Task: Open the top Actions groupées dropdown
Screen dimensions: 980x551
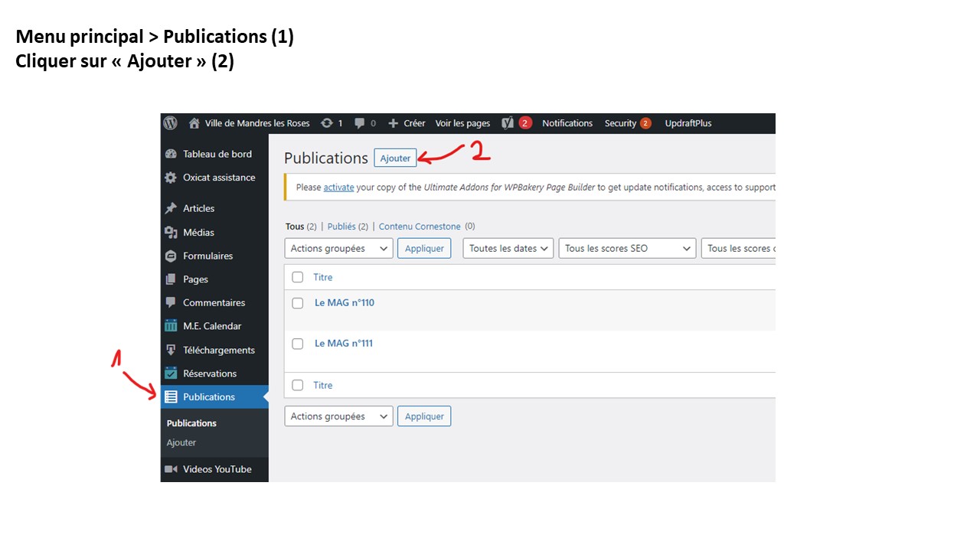Action: (x=338, y=248)
